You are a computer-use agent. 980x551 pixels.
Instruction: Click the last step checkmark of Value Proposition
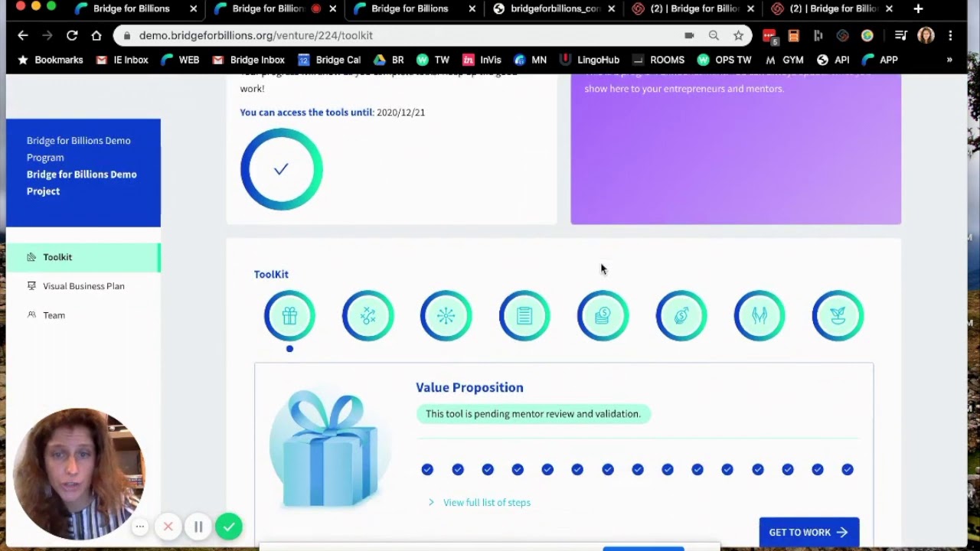coord(848,469)
